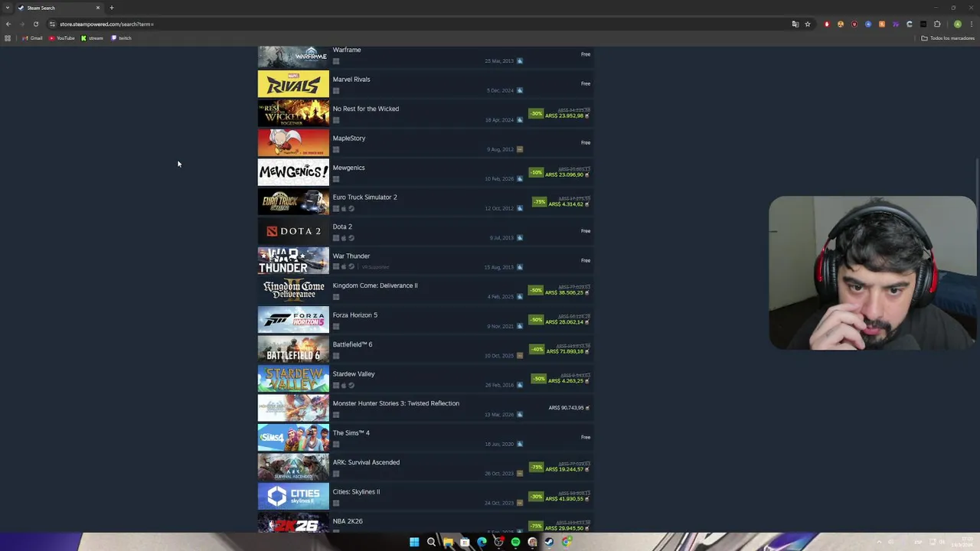This screenshot has width=980, height=551.
Task: Close the Steam Search tab
Action: (x=97, y=8)
